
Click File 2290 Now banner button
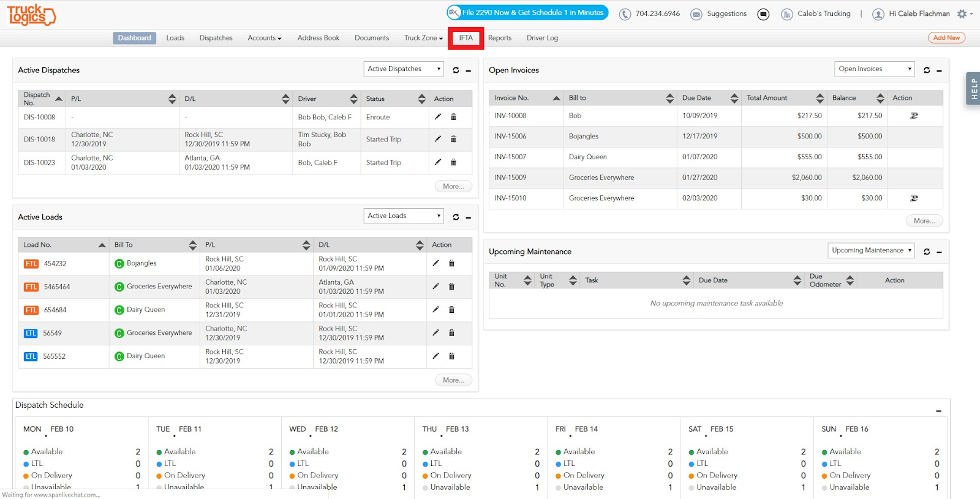tap(527, 12)
